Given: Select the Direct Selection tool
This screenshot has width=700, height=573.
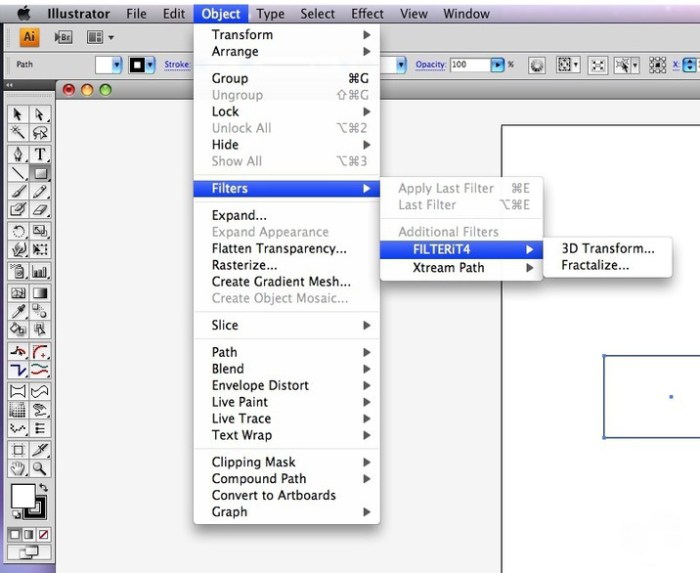Looking at the screenshot, I should [x=40, y=114].
